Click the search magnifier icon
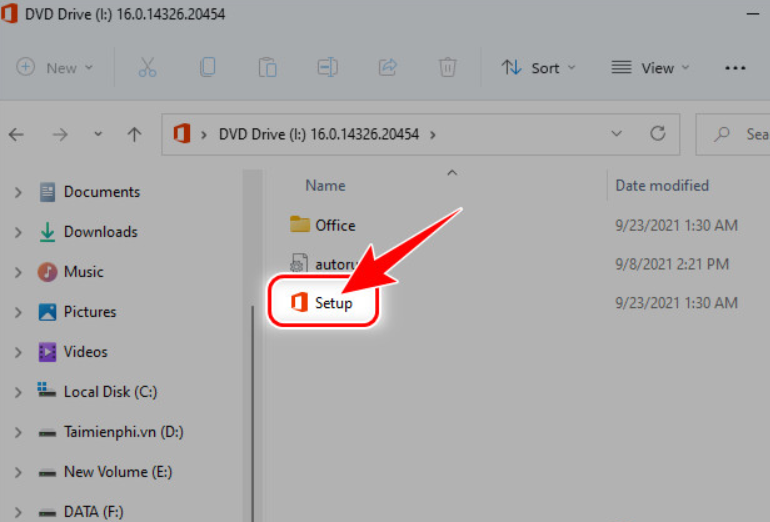 pos(721,134)
